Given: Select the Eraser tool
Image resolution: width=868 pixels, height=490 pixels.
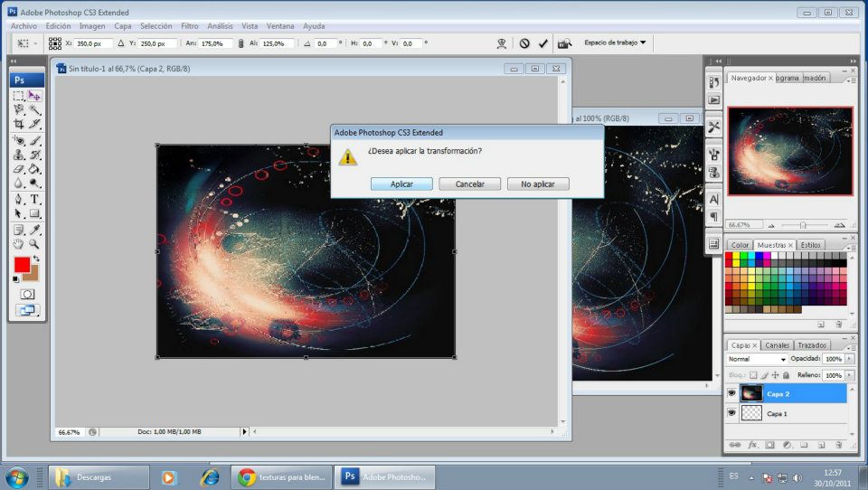Looking at the screenshot, I should pyautogui.click(x=19, y=169).
